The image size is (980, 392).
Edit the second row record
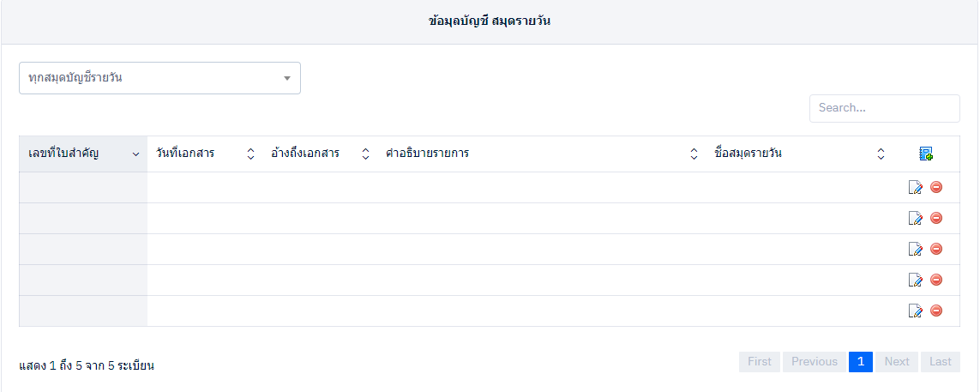coord(915,219)
